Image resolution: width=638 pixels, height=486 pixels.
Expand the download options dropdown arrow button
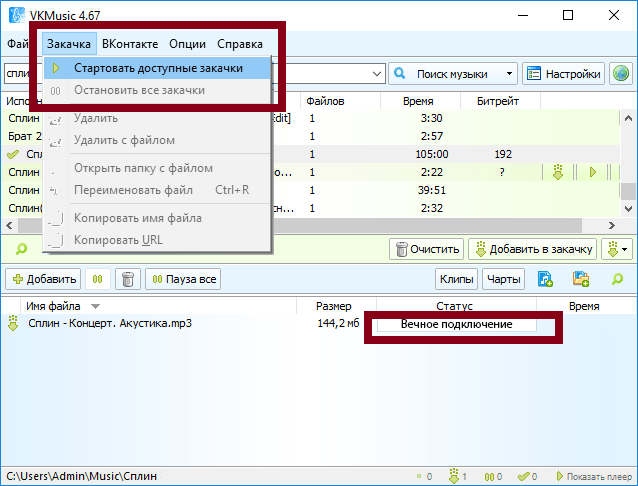(617, 249)
